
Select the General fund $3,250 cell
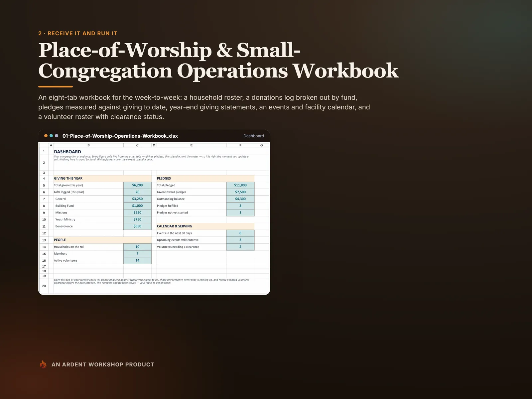[137, 199]
